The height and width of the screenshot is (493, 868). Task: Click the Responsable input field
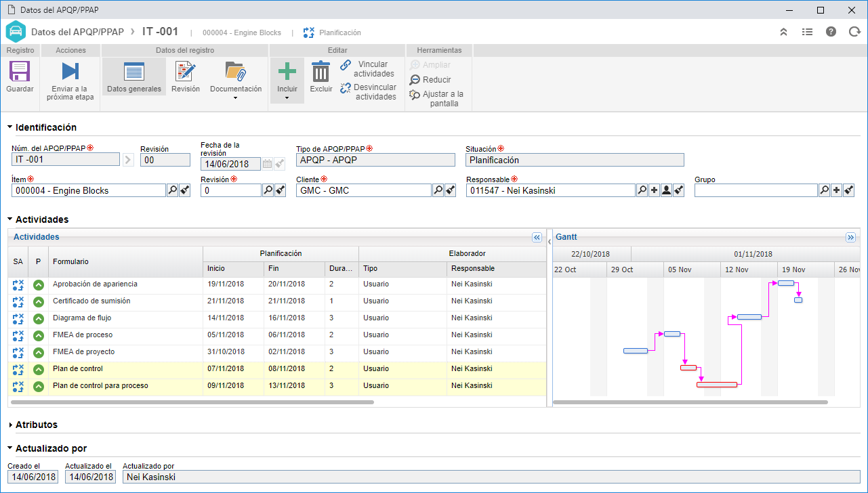pyautogui.click(x=550, y=191)
